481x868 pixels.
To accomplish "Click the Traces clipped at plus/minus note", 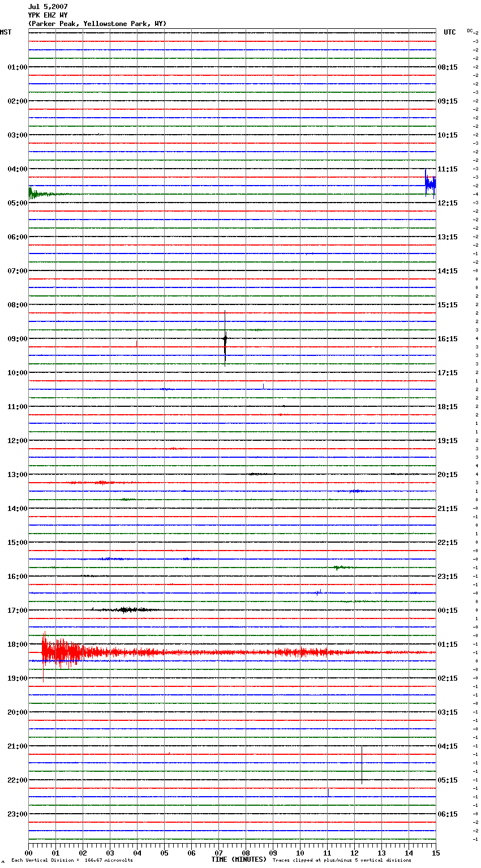I will 342,861.
